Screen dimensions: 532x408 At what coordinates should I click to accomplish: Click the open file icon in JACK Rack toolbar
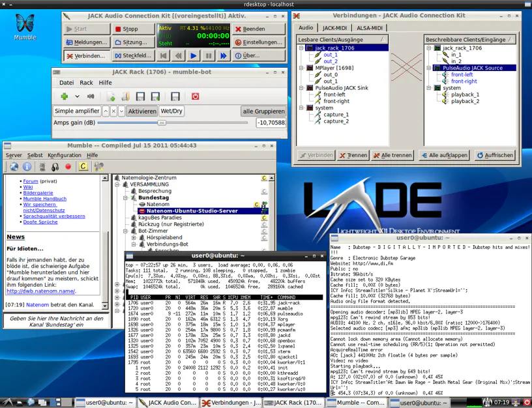click(x=125, y=96)
